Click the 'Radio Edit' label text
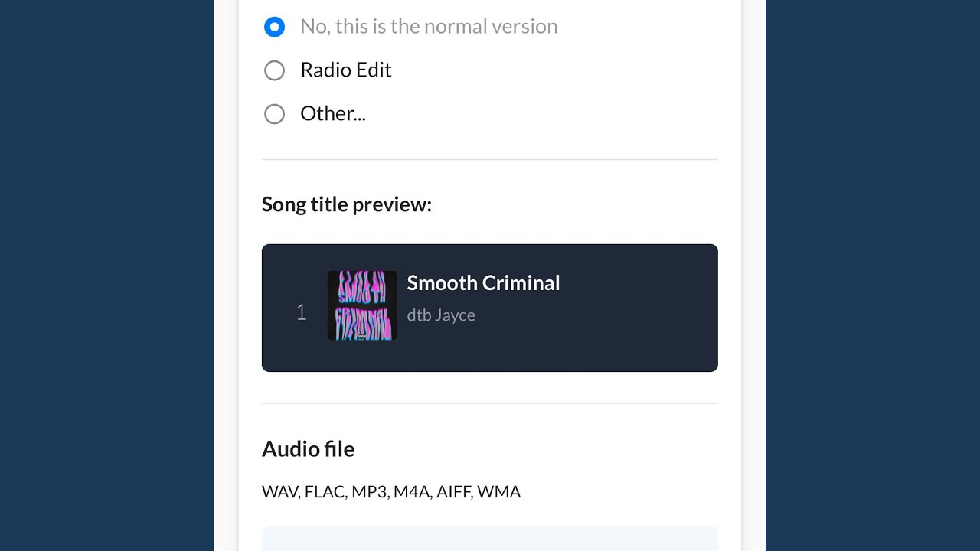This screenshot has height=551, width=980. point(345,70)
